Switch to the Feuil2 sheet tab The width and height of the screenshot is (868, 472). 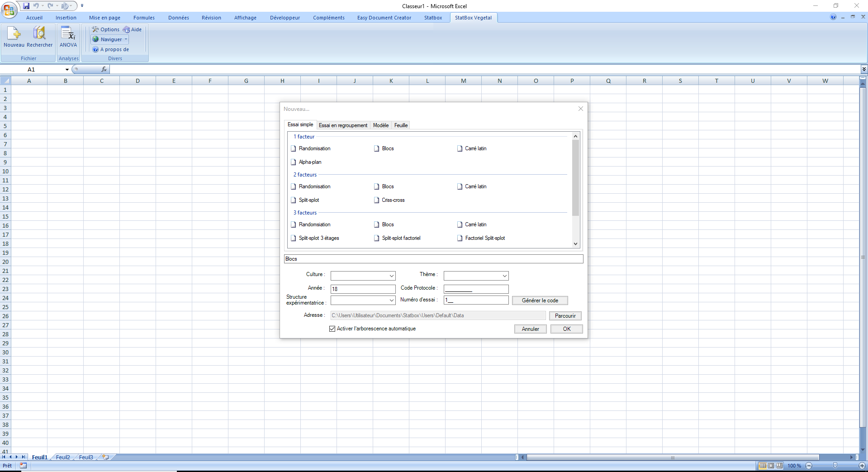tap(63, 457)
